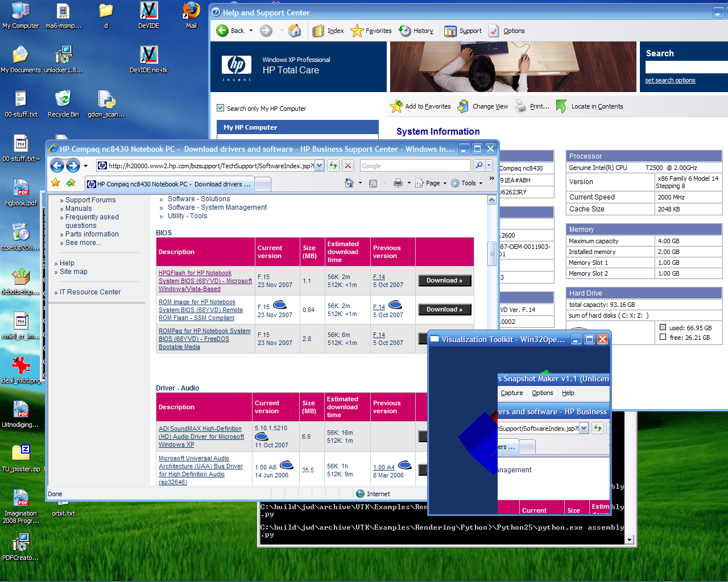Click Download for ROM Image BIOS row
The width and height of the screenshot is (728, 582).
point(445,309)
